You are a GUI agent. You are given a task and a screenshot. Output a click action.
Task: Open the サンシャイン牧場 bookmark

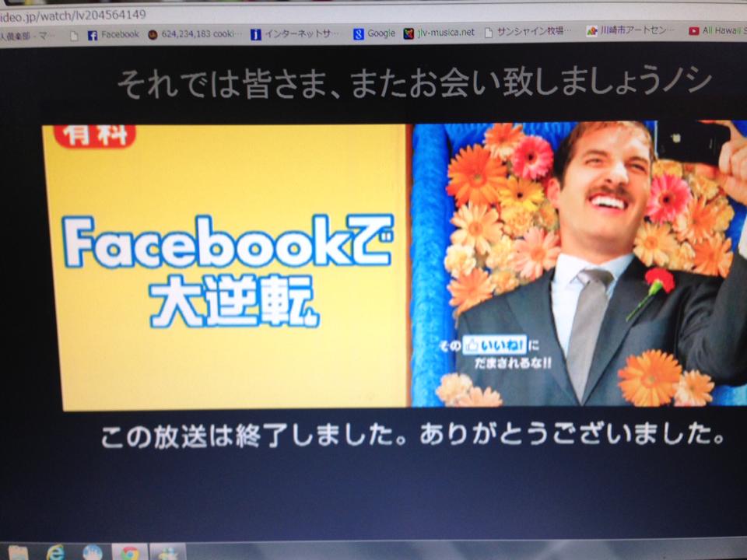click(x=528, y=31)
